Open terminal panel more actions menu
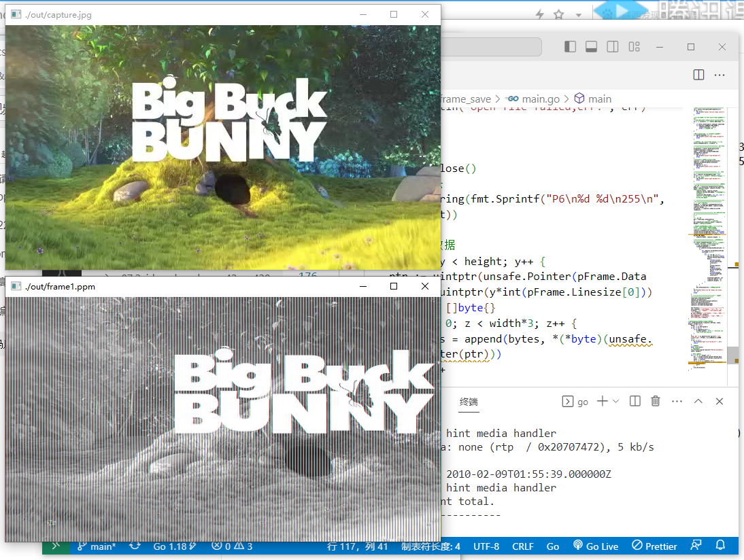 click(677, 401)
